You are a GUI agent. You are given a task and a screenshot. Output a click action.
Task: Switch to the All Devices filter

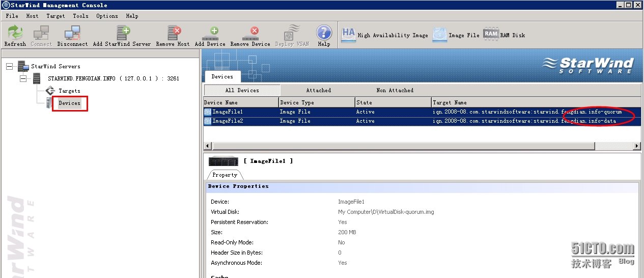pos(242,90)
